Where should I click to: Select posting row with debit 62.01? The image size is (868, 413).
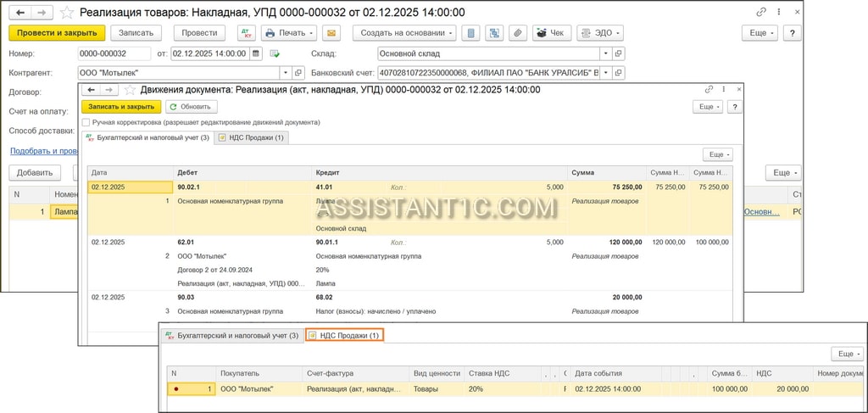[410, 263]
